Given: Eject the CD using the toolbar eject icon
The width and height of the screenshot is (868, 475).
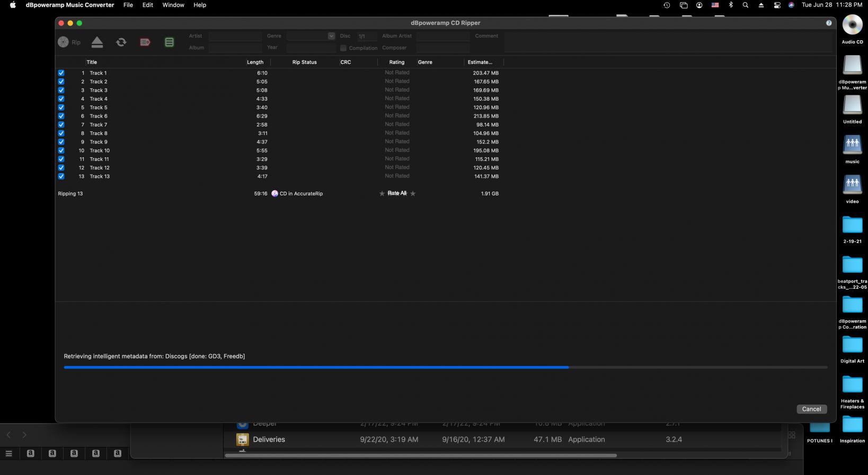Looking at the screenshot, I should point(97,42).
